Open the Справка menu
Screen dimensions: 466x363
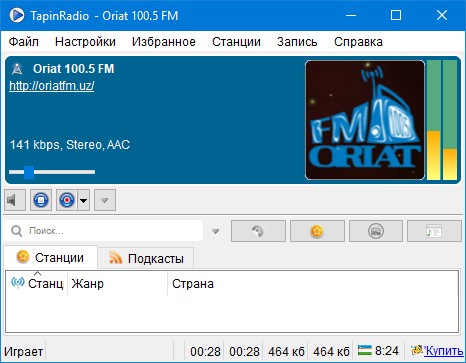[358, 42]
